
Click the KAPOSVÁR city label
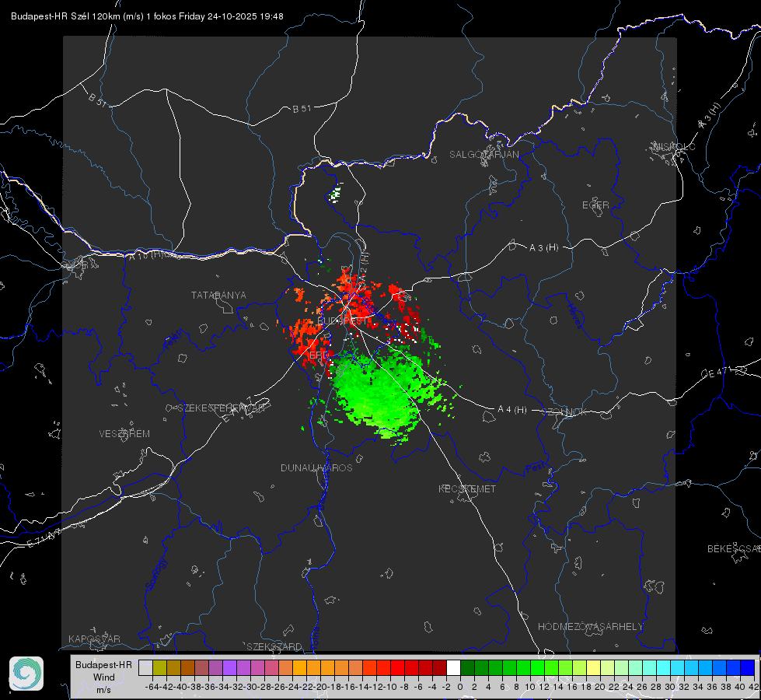click(x=94, y=639)
